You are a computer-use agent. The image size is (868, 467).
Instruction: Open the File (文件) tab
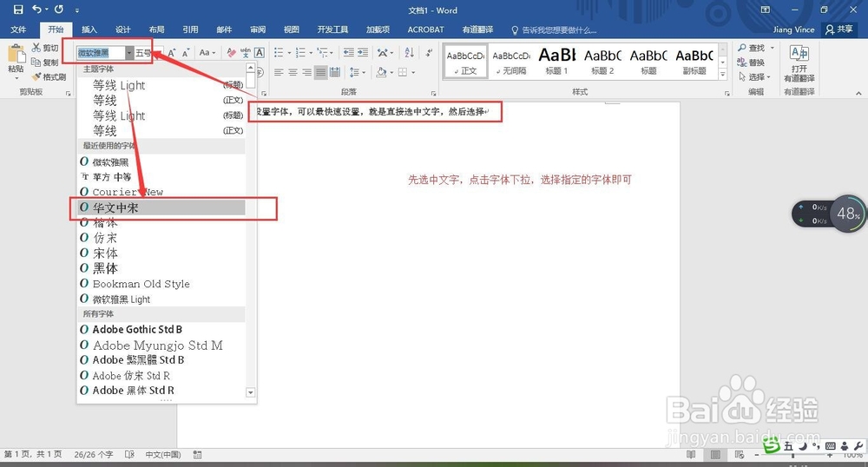18,30
